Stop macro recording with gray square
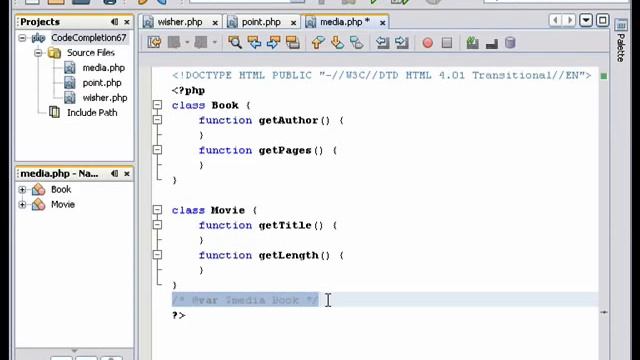640x360 pixels. tap(447, 43)
